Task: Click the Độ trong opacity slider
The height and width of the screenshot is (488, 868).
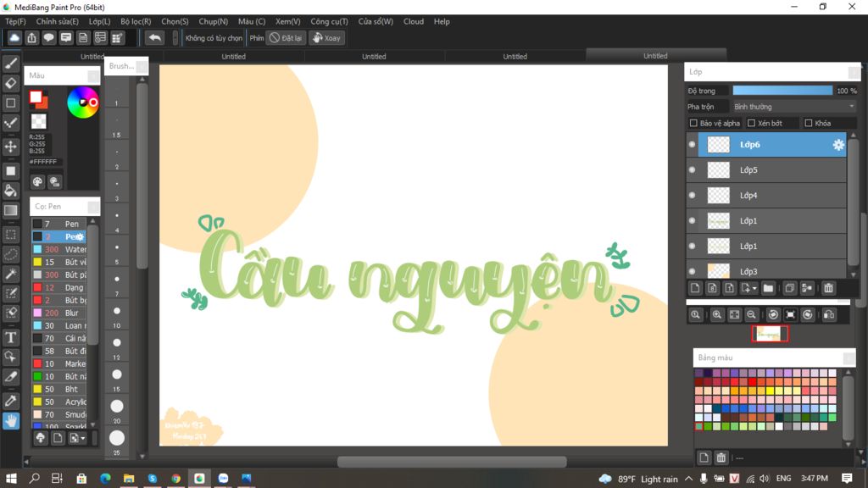Action: point(782,90)
